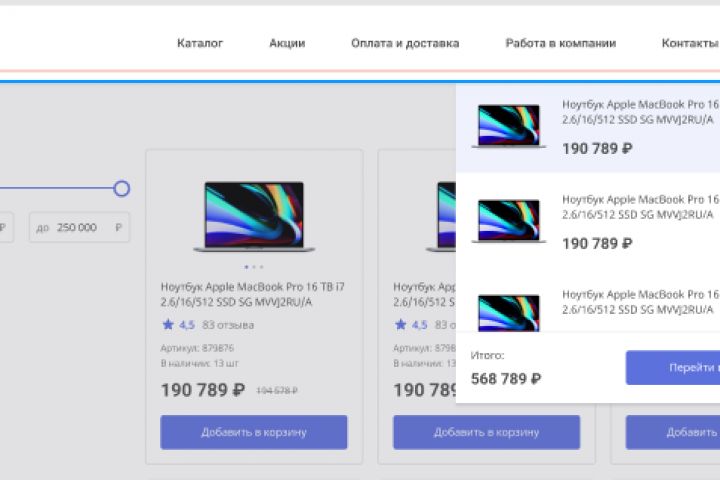Select the first cart item's laptop thumbnail

pyautogui.click(x=509, y=127)
